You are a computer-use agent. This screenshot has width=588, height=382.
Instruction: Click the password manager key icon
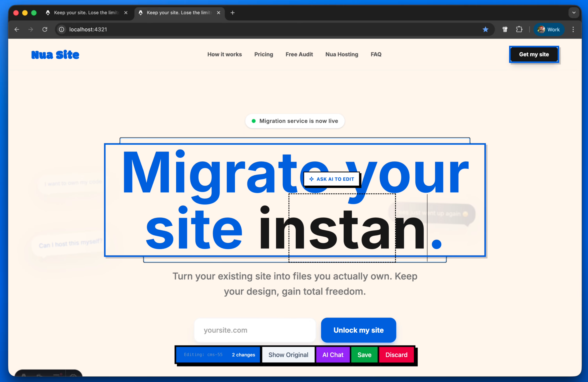pos(505,29)
